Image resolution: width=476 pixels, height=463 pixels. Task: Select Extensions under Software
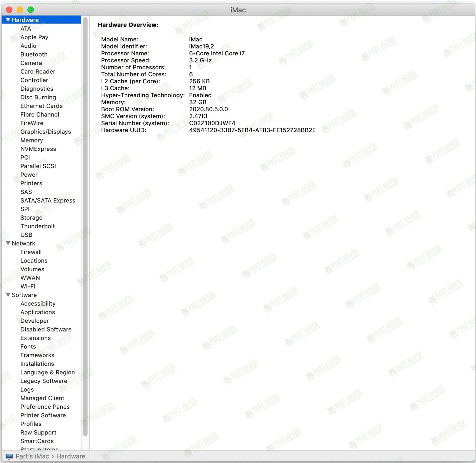(36, 338)
